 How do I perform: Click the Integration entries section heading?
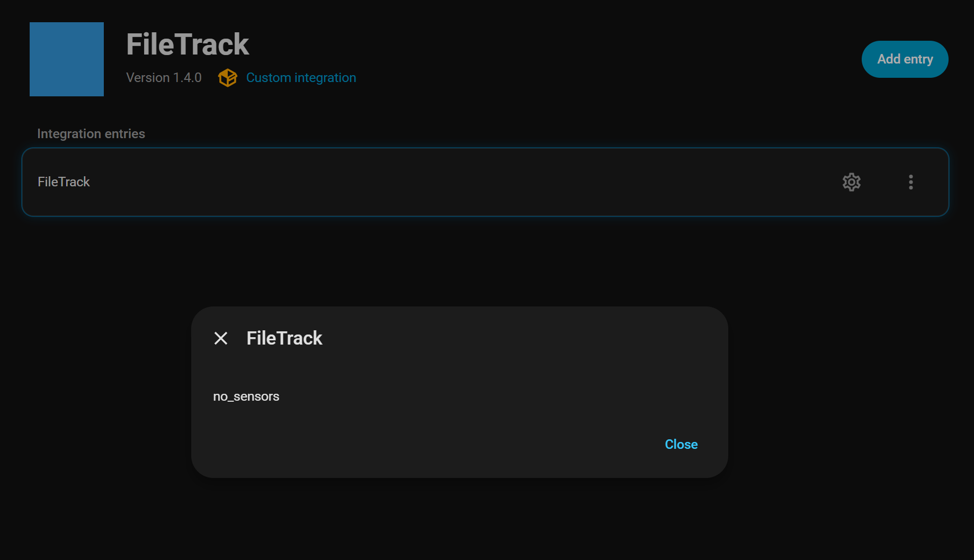coord(91,134)
